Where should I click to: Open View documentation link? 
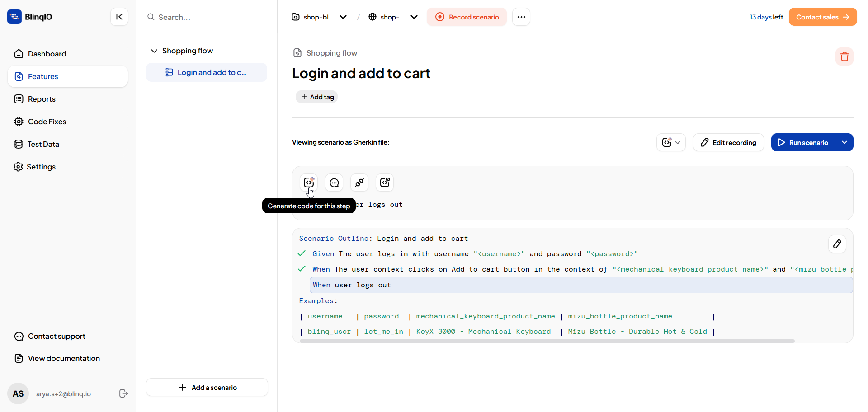pyautogui.click(x=57, y=358)
